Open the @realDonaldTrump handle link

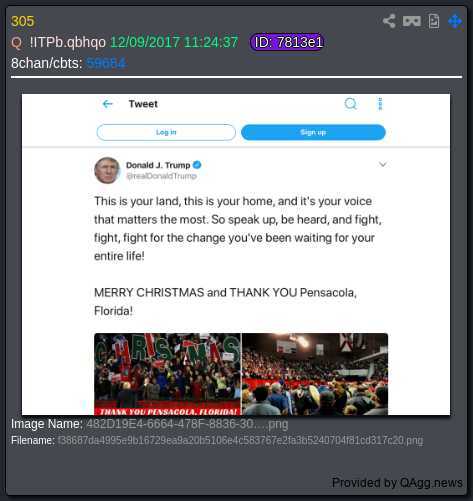click(x=162, y=176)
